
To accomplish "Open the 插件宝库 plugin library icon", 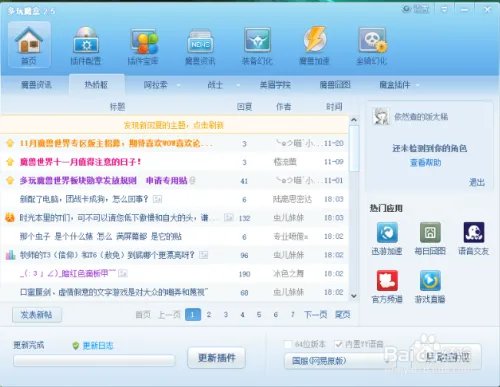I will 143,45.
